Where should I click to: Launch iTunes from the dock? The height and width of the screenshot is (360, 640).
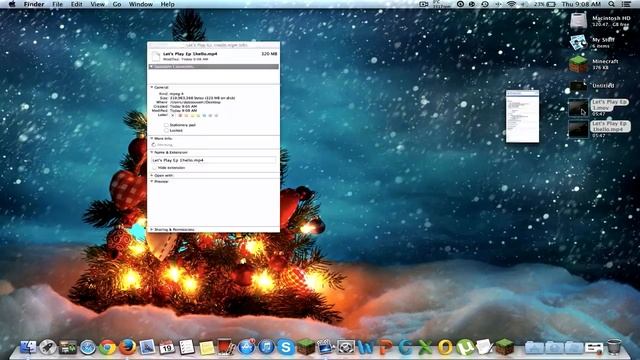point(266,347)
